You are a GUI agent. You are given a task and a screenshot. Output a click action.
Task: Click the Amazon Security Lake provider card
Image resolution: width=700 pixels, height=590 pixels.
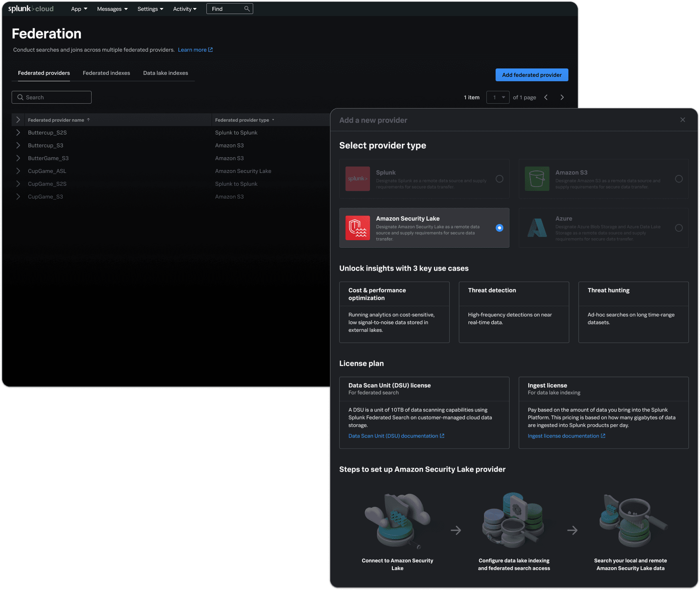(x=424, y=228)
